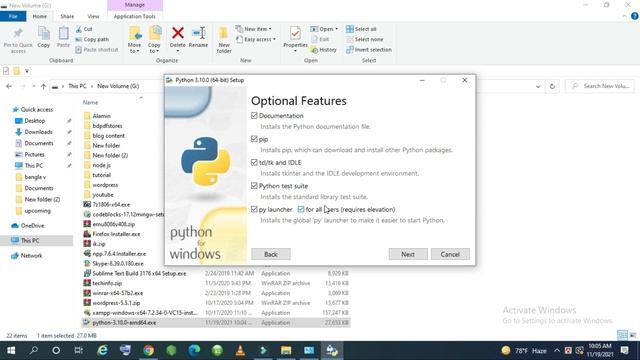640x360 pixels.
Task: Click Cancel in the Python Setup dialog
Action: pos(450,254)
